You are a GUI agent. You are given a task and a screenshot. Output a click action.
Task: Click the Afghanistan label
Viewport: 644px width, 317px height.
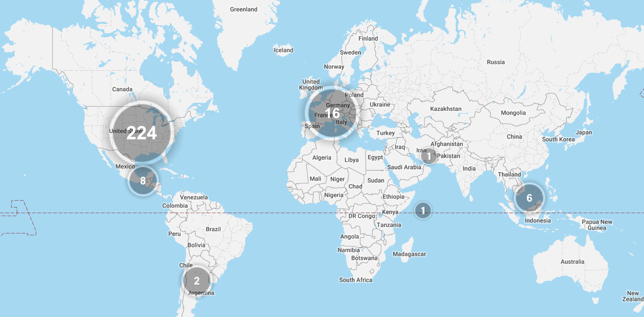(x=447, y=144)
